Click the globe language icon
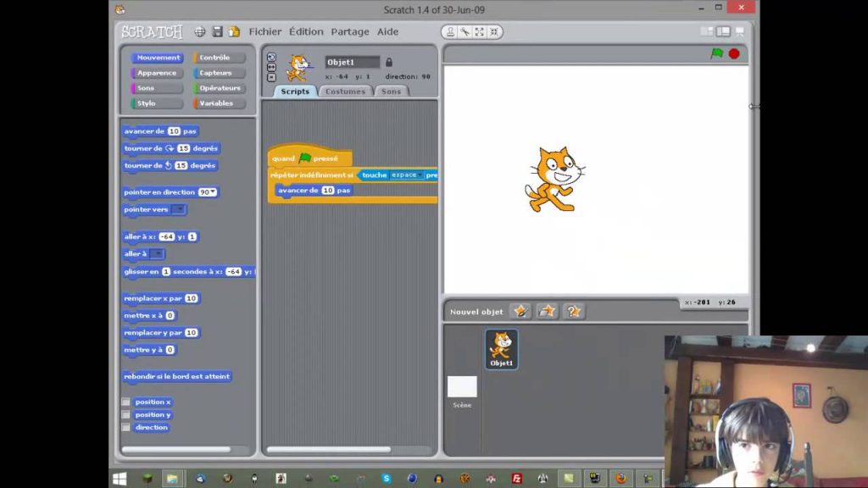 click(x=200, y=32)
